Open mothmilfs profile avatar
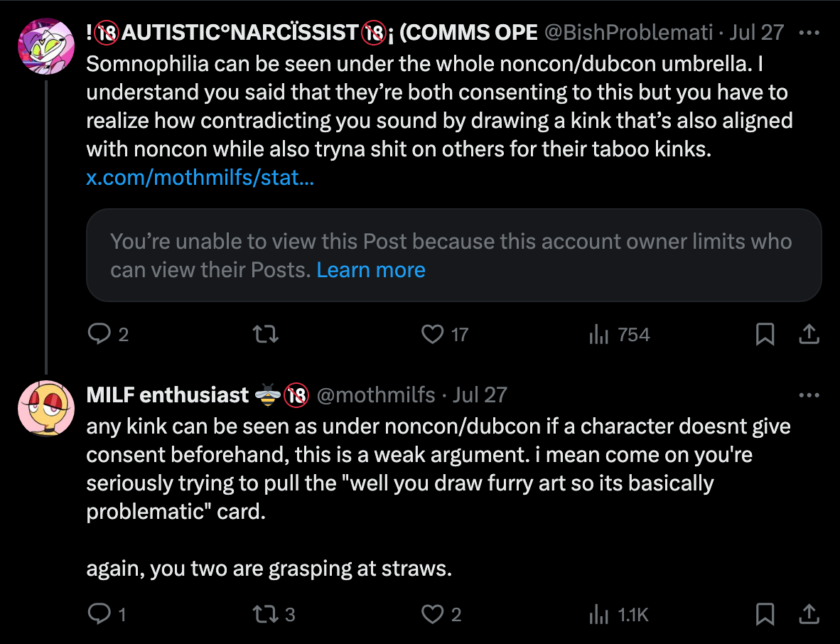The height and width of the screenshot is (644, 840). (45, 407)
